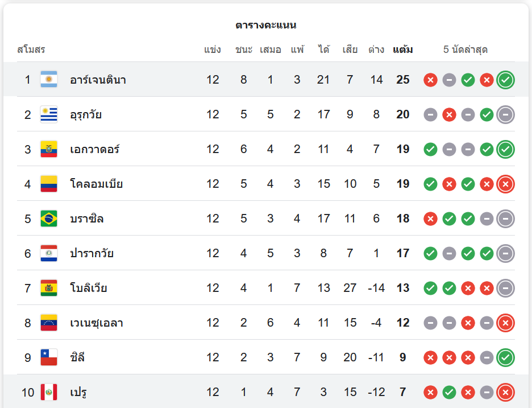Click Argentina's latest match win icon
The height and width of the screenshot is (408, 532).
coord(505,80)
